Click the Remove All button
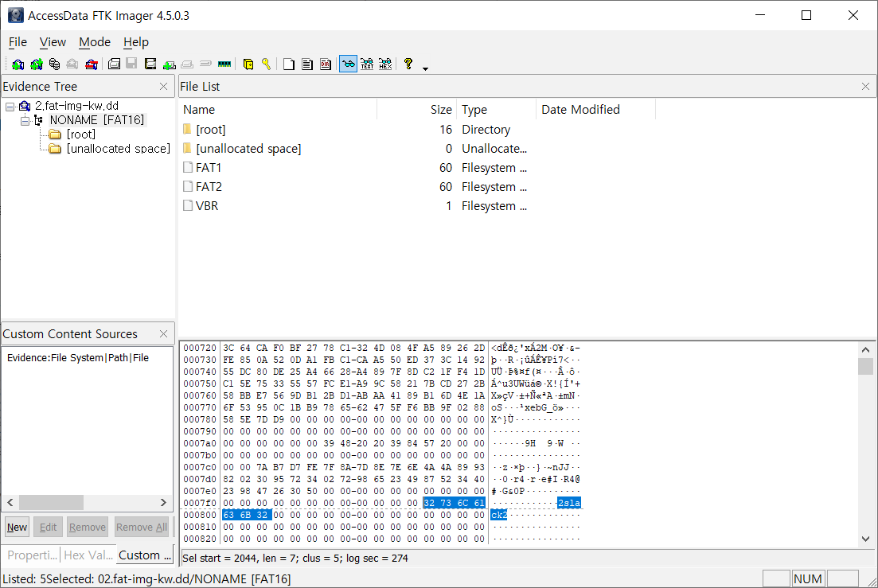Screen dimensions: 878x588 click(142, 527)
